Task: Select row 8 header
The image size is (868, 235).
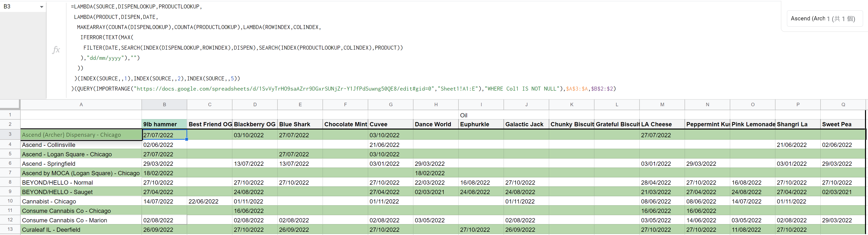Action: click(x=10, y=182)
